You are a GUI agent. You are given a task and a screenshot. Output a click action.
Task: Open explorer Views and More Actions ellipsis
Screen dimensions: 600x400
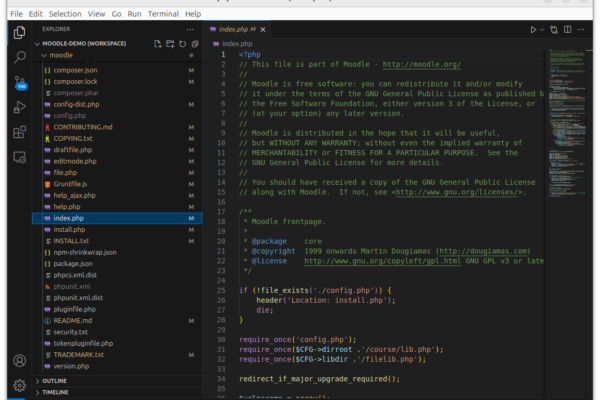click(190, 29)
